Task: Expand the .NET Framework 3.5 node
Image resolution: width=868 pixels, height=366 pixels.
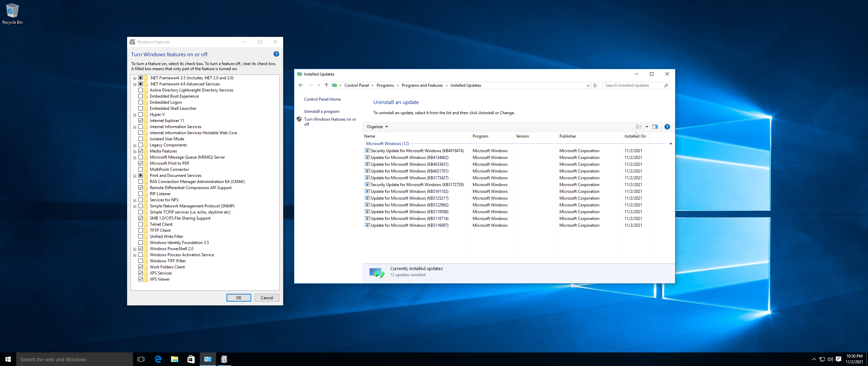Action: (135, 78)
